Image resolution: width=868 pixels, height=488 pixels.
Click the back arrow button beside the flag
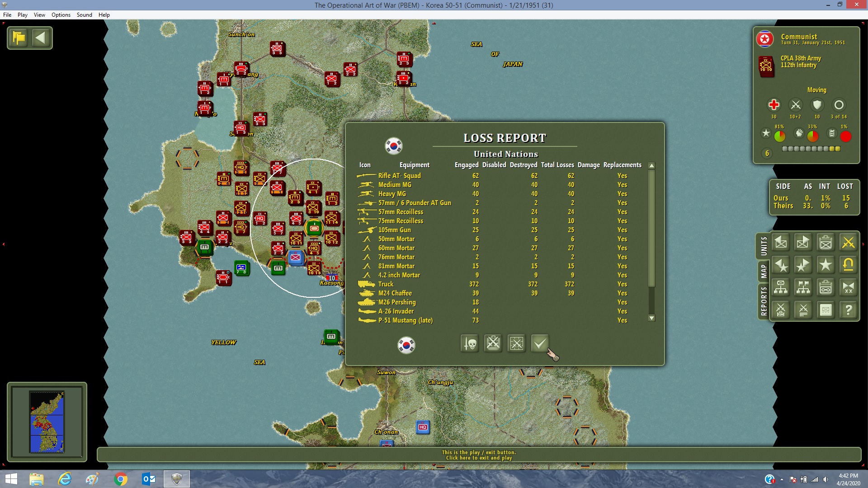(x=41, y=38)
